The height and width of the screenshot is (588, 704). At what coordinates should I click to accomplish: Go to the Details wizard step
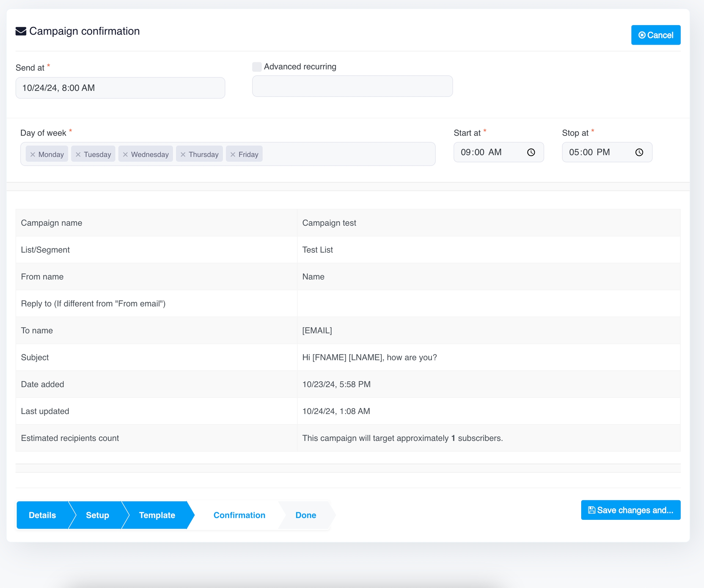pos(42,515)
